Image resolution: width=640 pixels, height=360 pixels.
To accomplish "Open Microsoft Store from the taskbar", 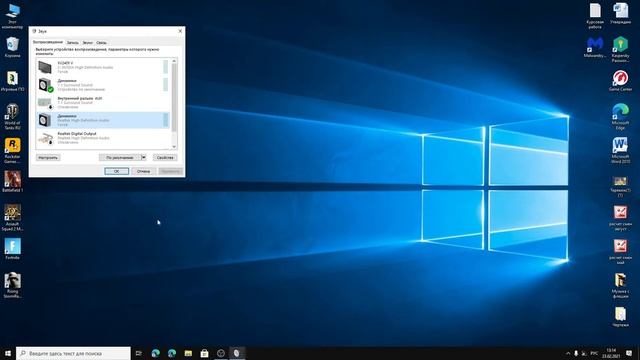I will (204, 353).
